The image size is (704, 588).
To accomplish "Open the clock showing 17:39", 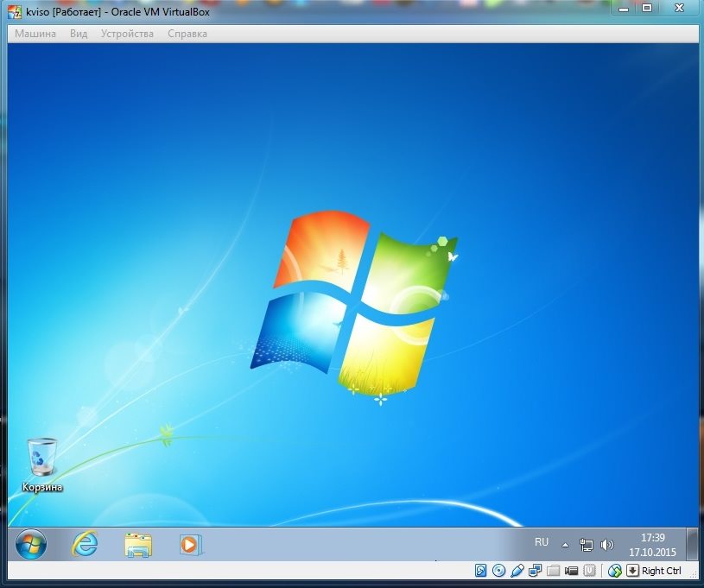I will point(653,538).
